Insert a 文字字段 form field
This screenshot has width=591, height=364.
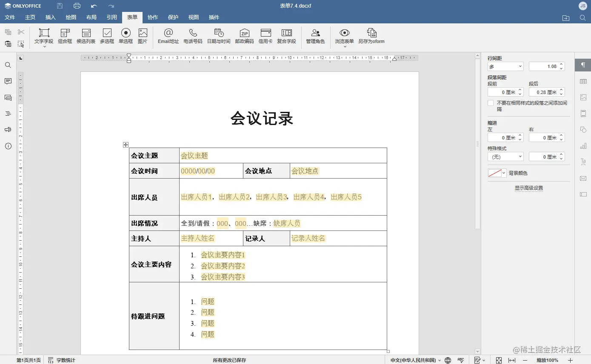(x=44, y=37)
